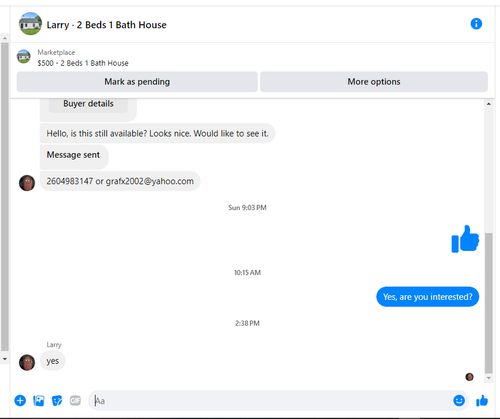Click the 'Message sent' bubble
Image resolution: width=500 pixels, height=419 pixels.
[74, 156]
